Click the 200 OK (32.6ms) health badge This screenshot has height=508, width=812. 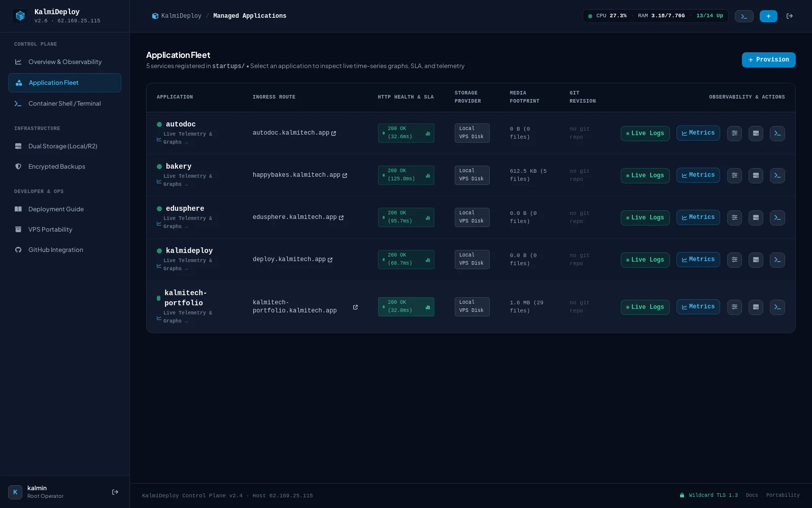coord(406,133)
